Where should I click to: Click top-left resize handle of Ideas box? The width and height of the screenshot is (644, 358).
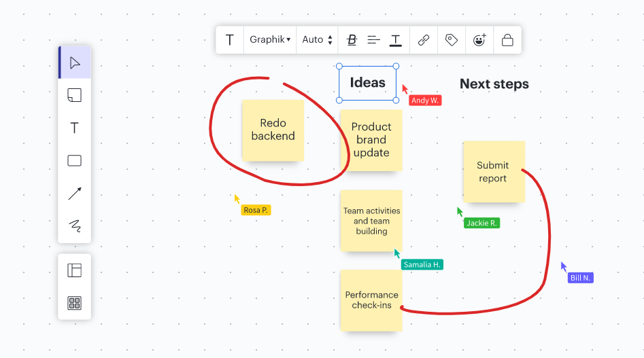(x=339, y=66)
